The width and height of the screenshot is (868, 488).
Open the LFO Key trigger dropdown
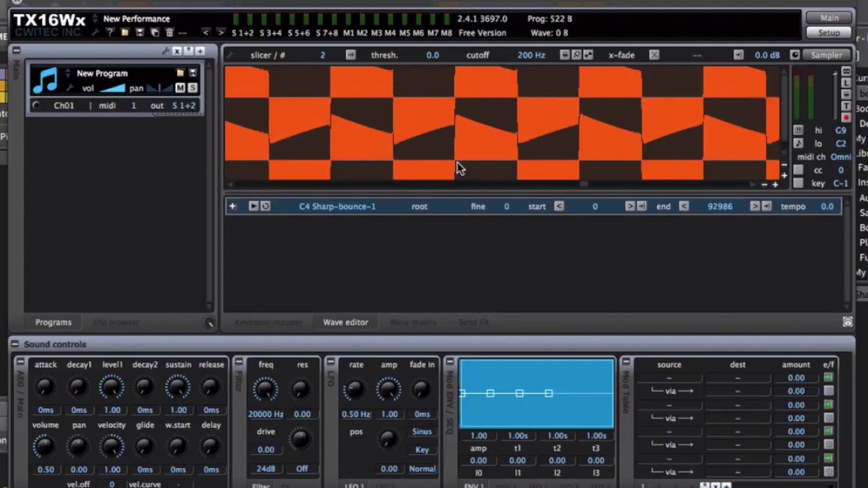pos(422,449)
